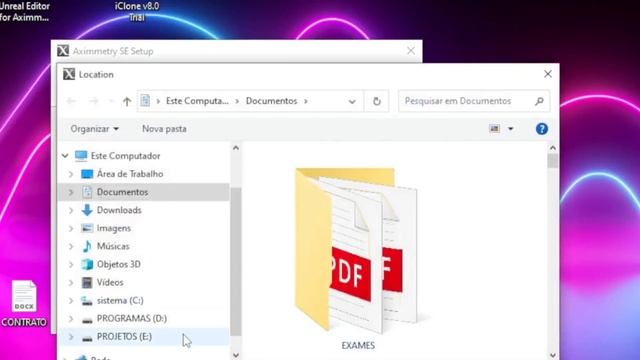Click the forward navigation arrow
This screenshot has width=640, height=360.
tap(94, 101)
